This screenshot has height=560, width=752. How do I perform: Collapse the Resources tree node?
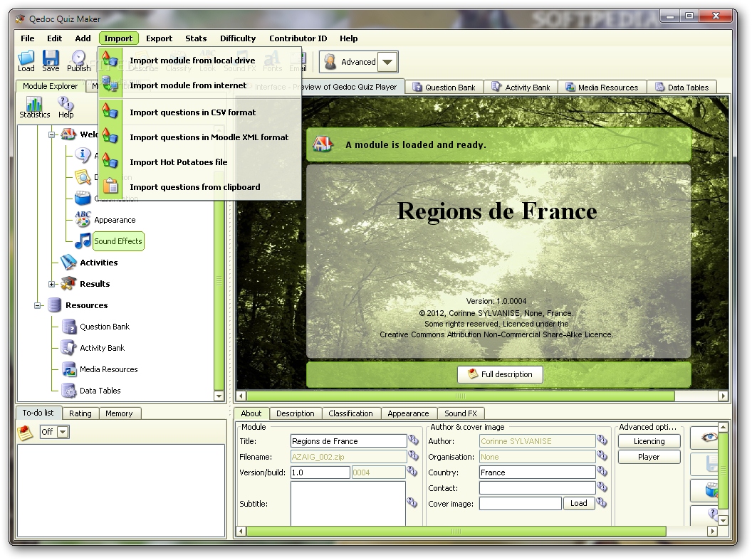pyautogui.click(x=38, y=305)
